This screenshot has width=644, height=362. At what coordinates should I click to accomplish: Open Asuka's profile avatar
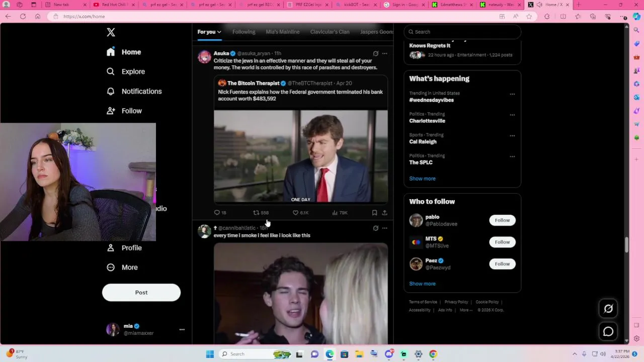coord(204,57)
